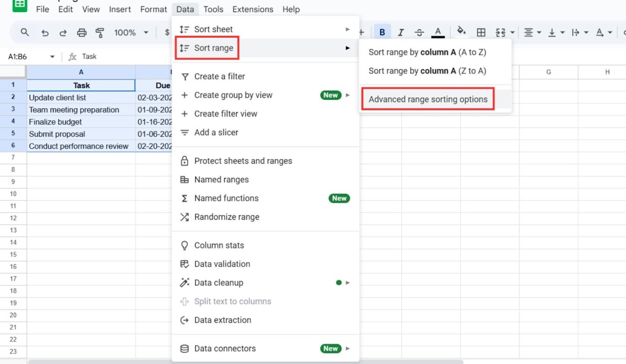Open the Print dialog icon
The image size is (626, 364).
(x=82, y=32)
